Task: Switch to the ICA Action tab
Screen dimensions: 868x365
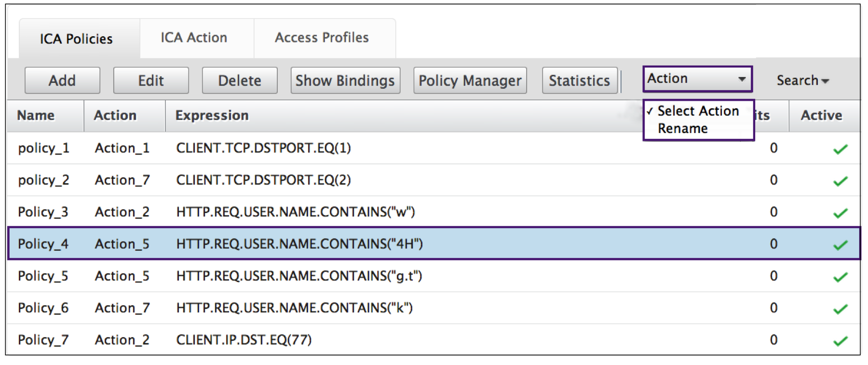Action: point(194,38)
